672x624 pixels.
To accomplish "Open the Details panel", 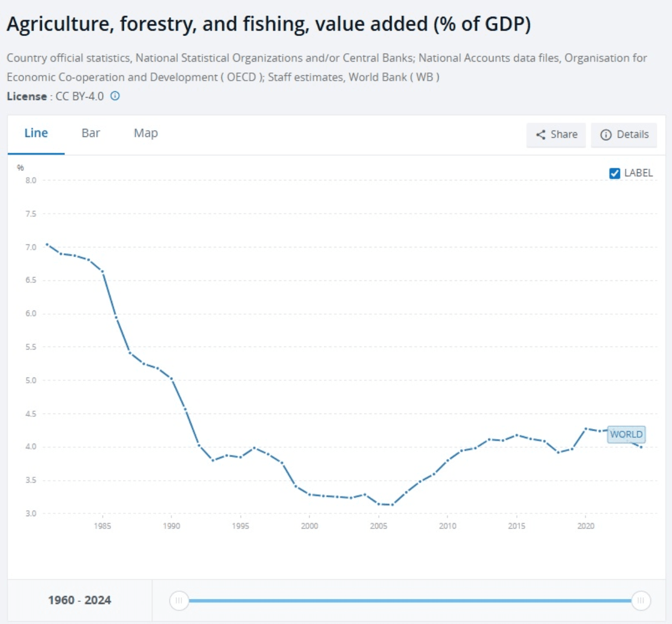I will point(623,135).
